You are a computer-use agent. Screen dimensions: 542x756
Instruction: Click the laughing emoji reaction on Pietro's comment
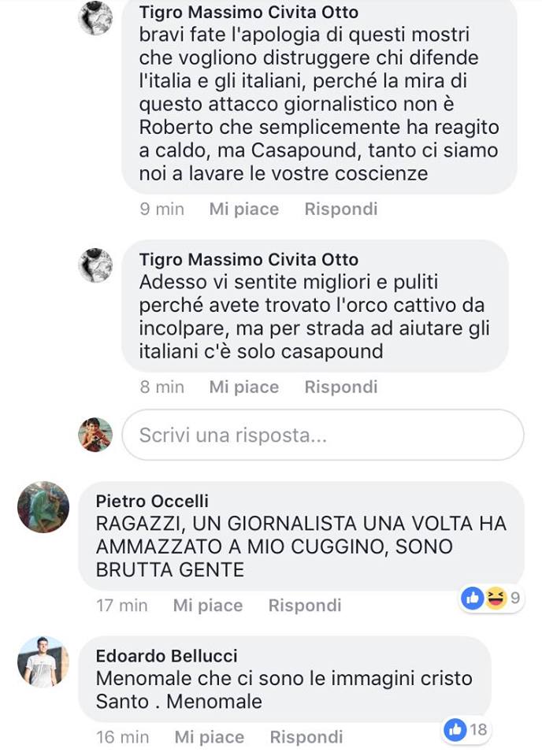coord(496,598)
